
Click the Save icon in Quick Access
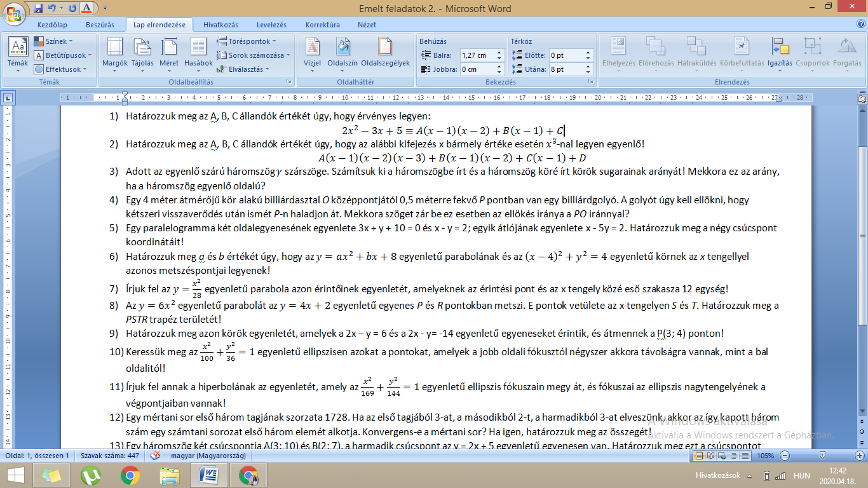tap(39, 8)
